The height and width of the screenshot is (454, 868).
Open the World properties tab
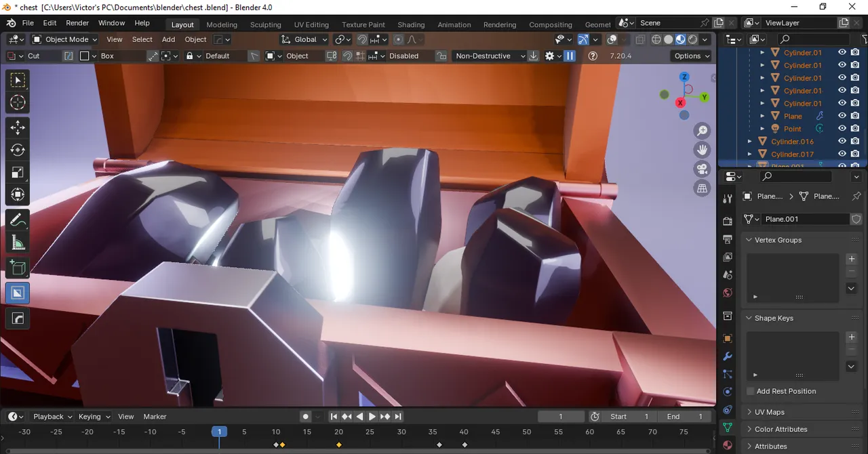728,293
